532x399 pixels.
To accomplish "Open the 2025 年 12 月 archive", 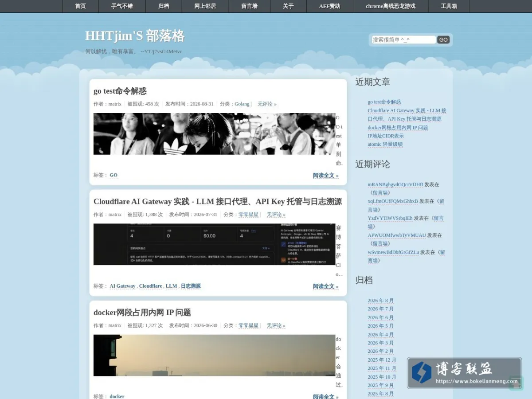I will coord(382,360).
